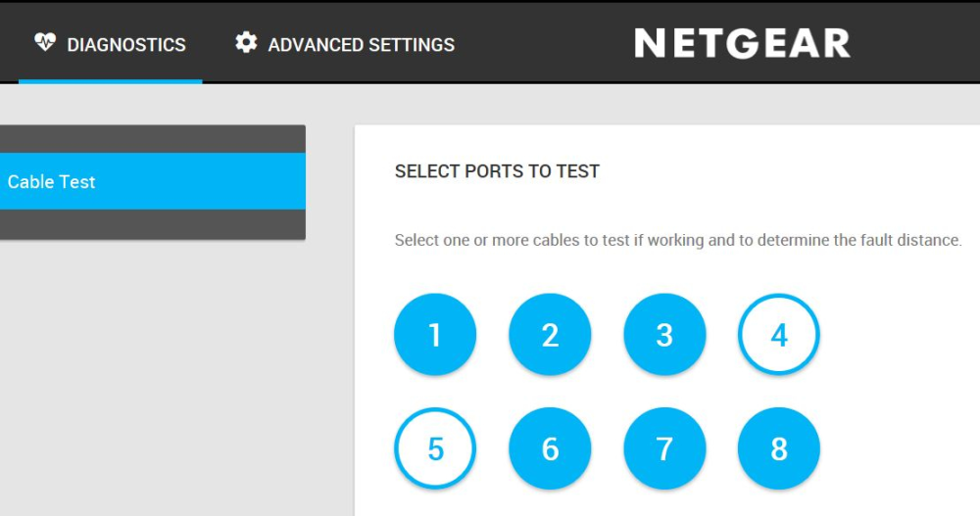The image size is (980, 516).
Task: Click the Advanced Settings gear icon
Action: (x=246, y=43)
